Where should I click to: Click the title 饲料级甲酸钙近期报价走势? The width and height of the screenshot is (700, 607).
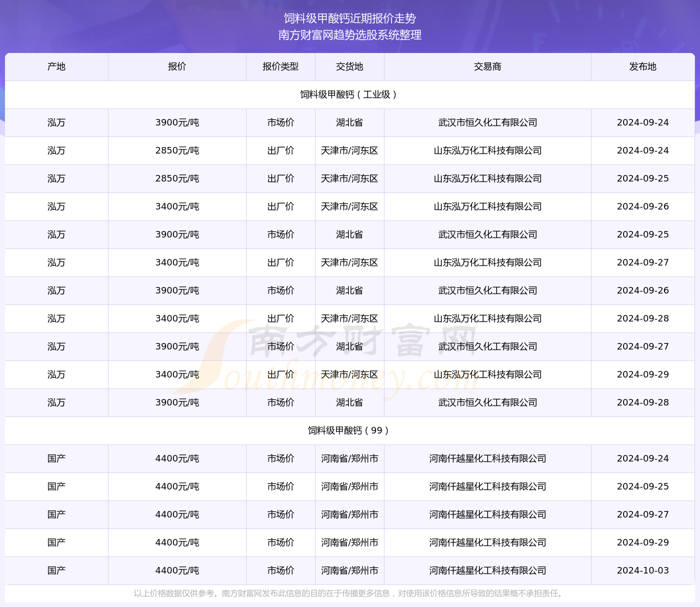tap(350, 18)
